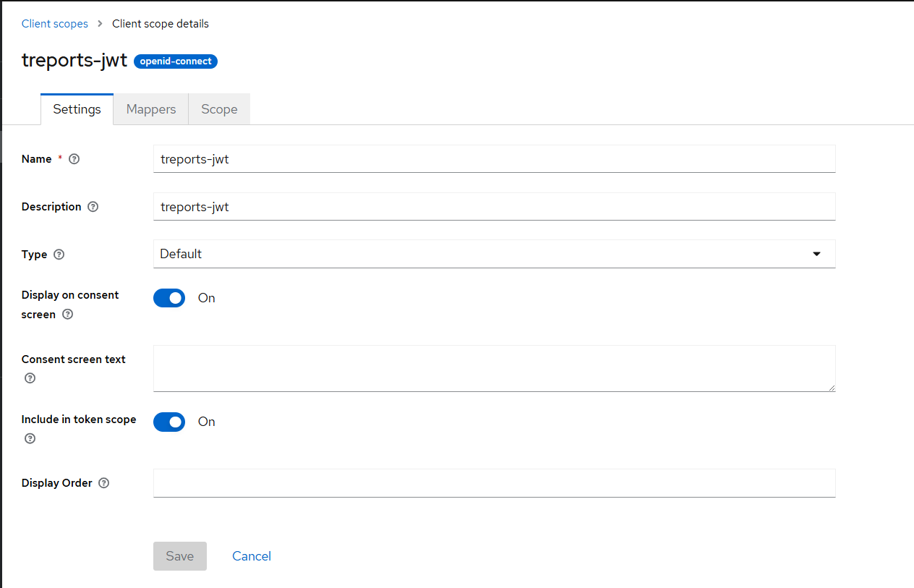Image resolution: width=914 pixels, height=588 pixels.
Task: Click into the Name input field
Action: pos(494,159)
